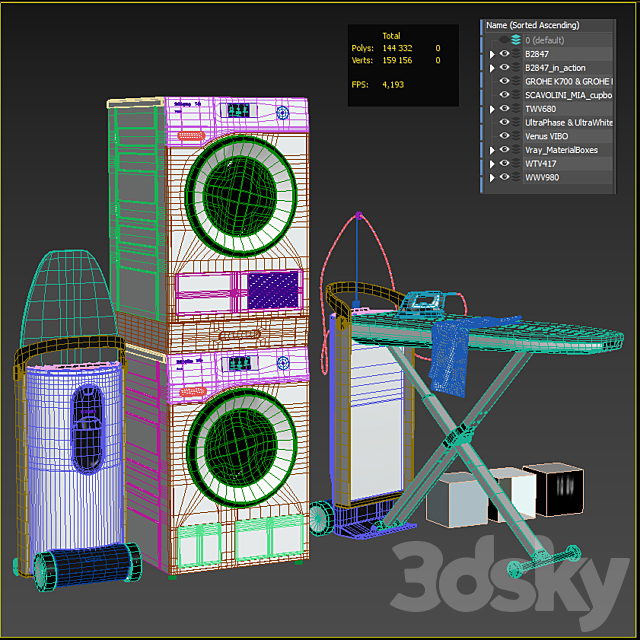
Task: Hide the Venus VIBO layer
Action: coord(504,135)
